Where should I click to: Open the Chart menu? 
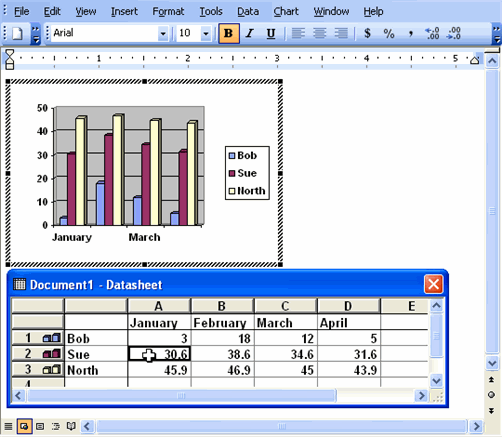point(286,11)
